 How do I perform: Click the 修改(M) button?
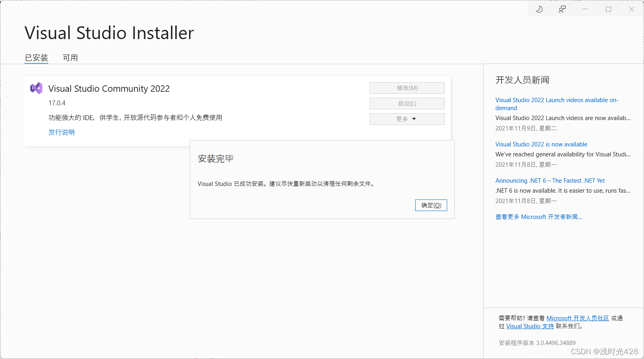click(407, 88)
